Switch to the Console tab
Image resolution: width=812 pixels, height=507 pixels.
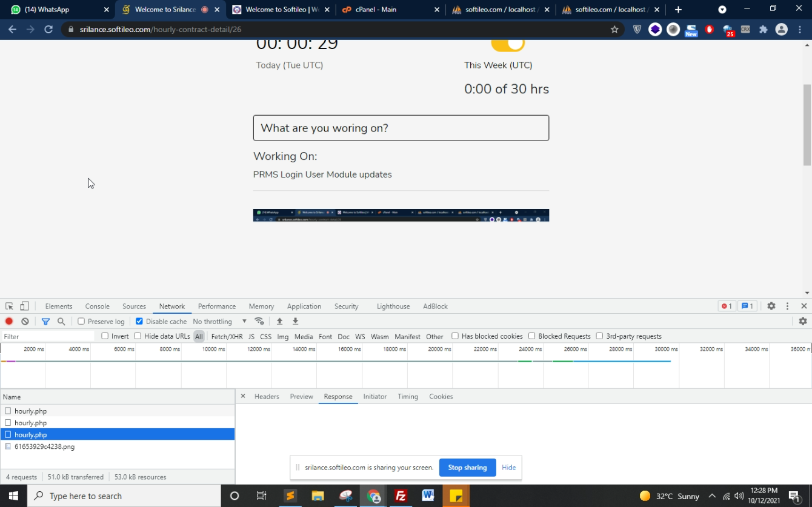tap(97, 307)
